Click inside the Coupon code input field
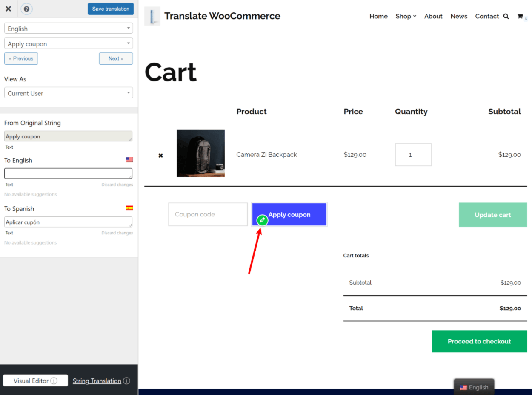This screenshot has width=532, height=395. coord(208,214)
